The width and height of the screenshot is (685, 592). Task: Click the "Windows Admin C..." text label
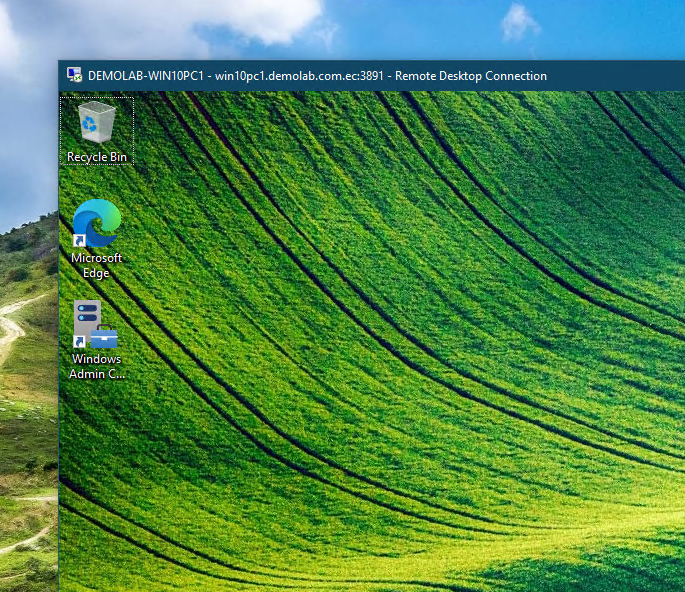[96, 366]
